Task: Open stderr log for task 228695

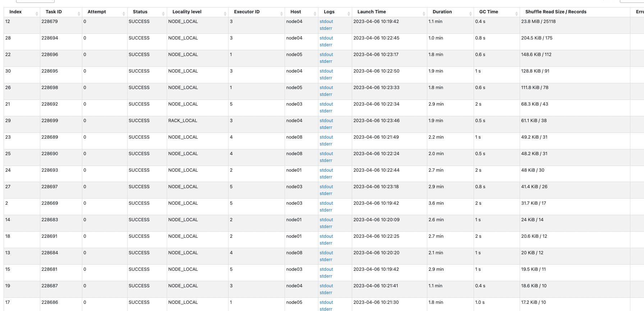Action: (x=326, y=78)
